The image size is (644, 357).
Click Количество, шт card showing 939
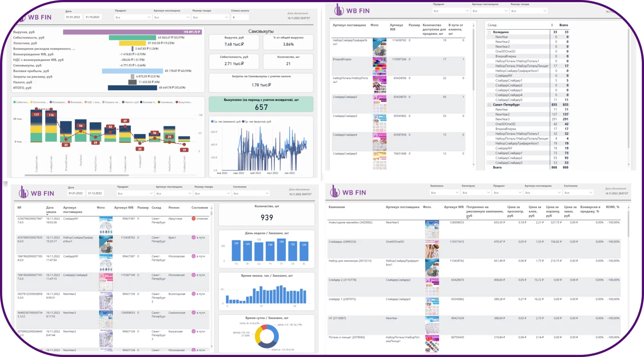pos(267,214)
